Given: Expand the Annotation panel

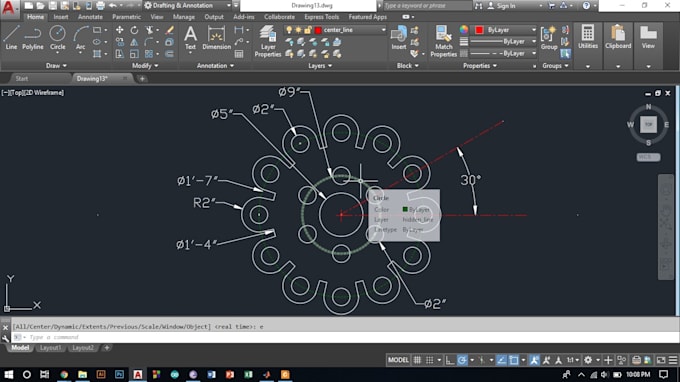Looking at the screenshot, I should 216,66.
